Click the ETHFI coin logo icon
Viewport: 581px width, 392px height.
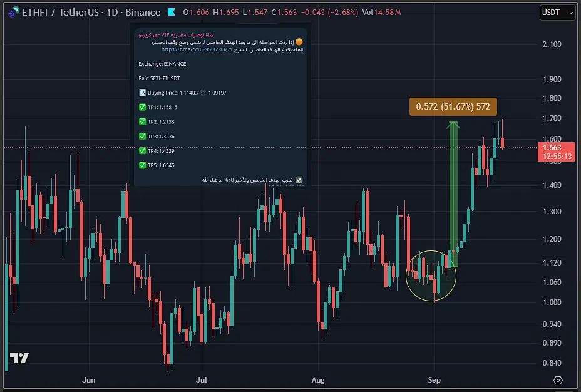pyautogui.click(x=13, y=12)
